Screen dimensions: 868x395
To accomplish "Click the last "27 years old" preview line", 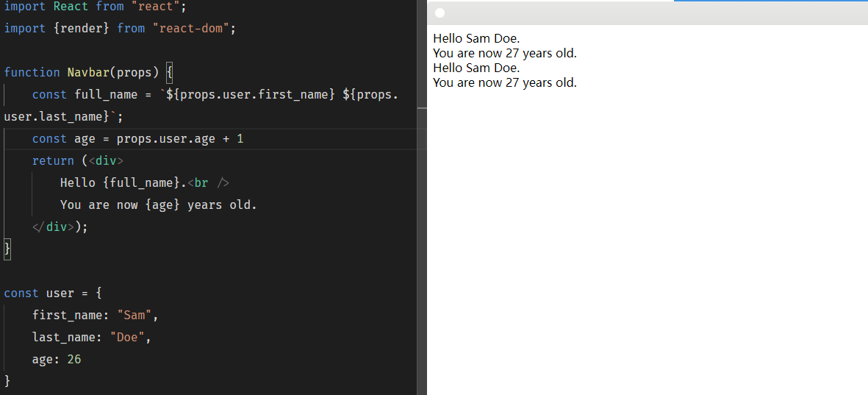I will pos(505,82).
